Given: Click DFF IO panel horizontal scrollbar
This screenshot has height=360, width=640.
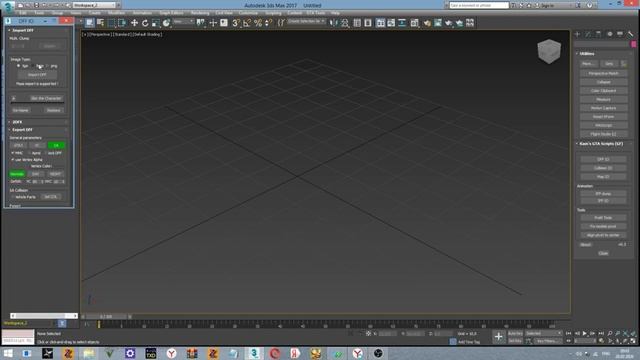Looking at the screenshot, I should [x=43, y=316].
